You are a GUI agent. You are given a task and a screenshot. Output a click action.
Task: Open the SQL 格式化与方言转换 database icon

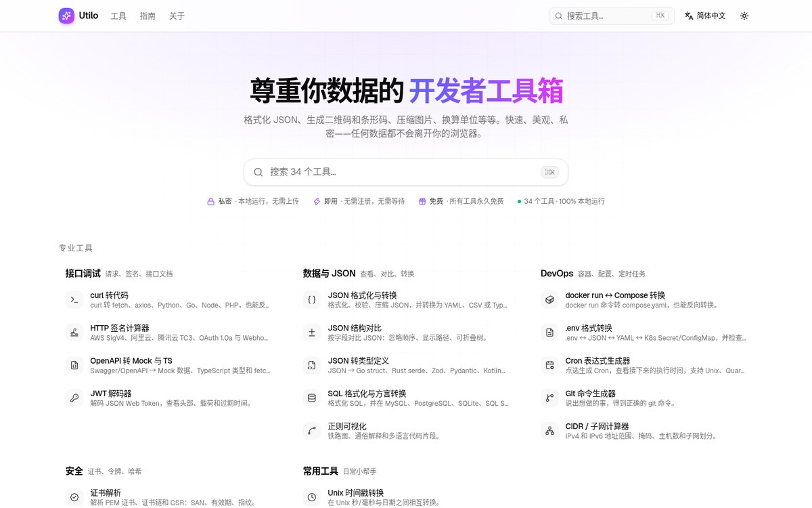[312, 398]
